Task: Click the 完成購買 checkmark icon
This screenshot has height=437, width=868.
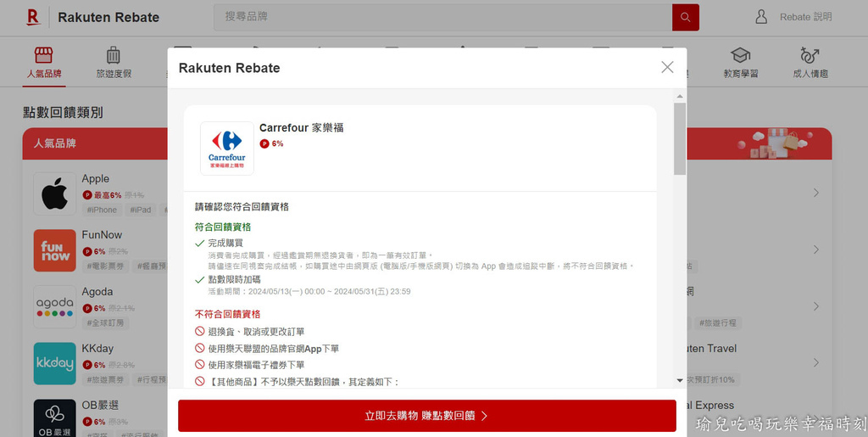Action: click(200, 244)
